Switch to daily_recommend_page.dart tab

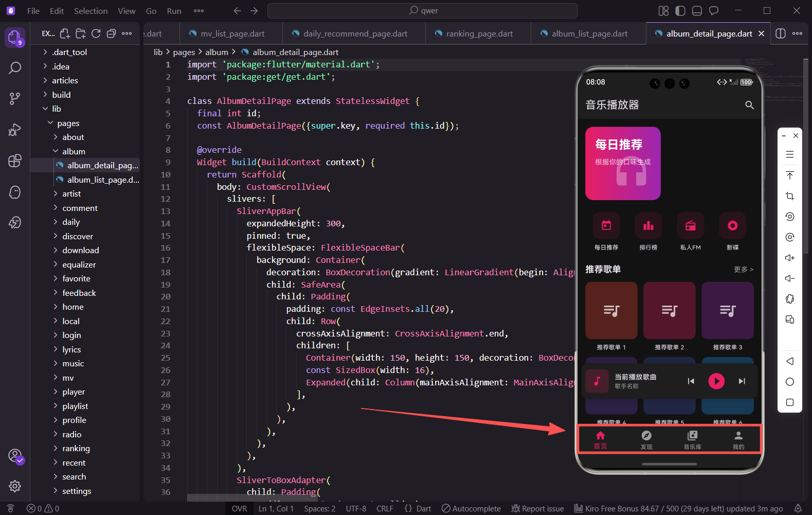(x=355, y=33)
